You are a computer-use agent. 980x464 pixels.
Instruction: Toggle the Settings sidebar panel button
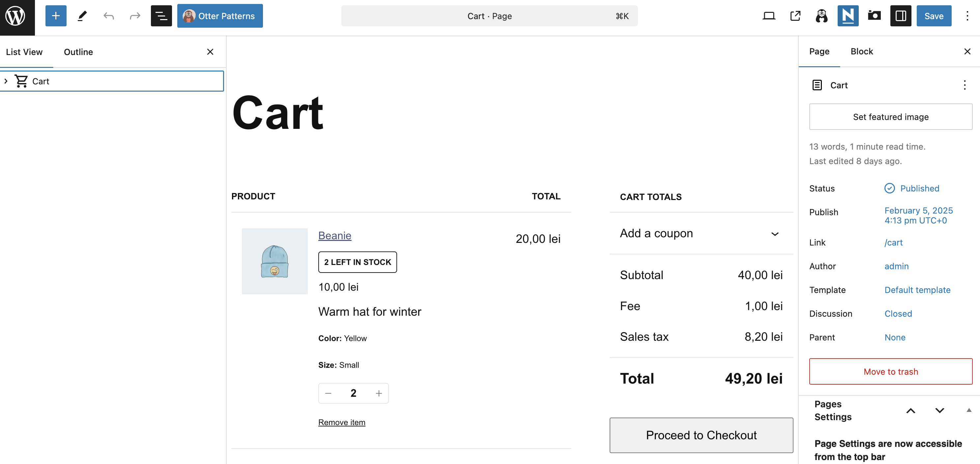[x=901, y=16]
